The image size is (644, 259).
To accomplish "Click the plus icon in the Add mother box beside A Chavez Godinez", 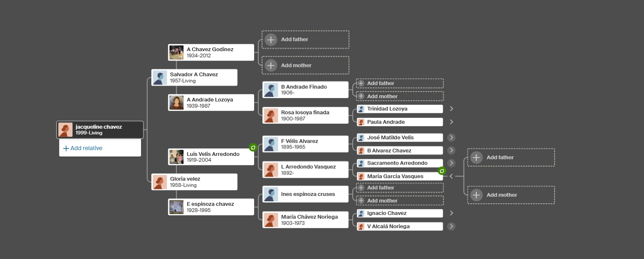I will click(271, 65).
